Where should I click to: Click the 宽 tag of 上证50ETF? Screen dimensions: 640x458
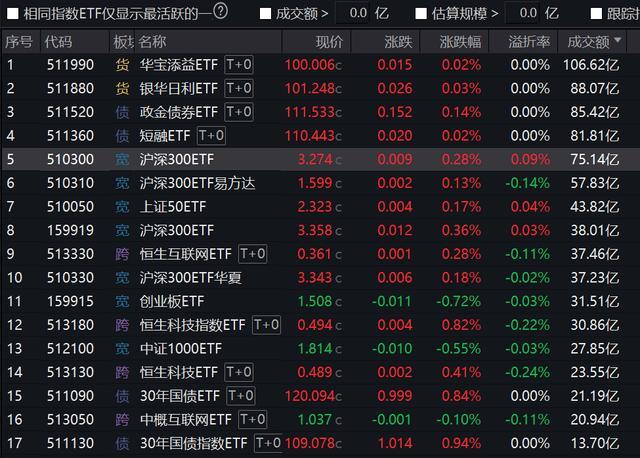(122, 207)
